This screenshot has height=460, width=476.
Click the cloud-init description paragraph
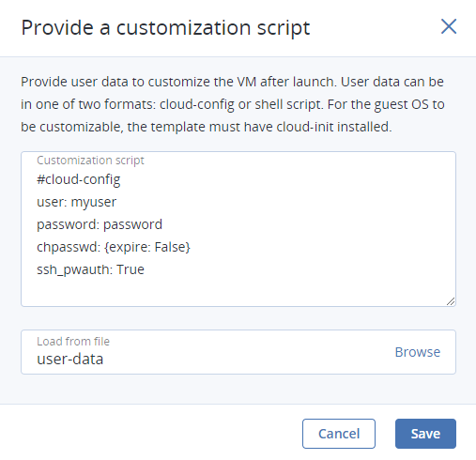[x=233, y=104]
